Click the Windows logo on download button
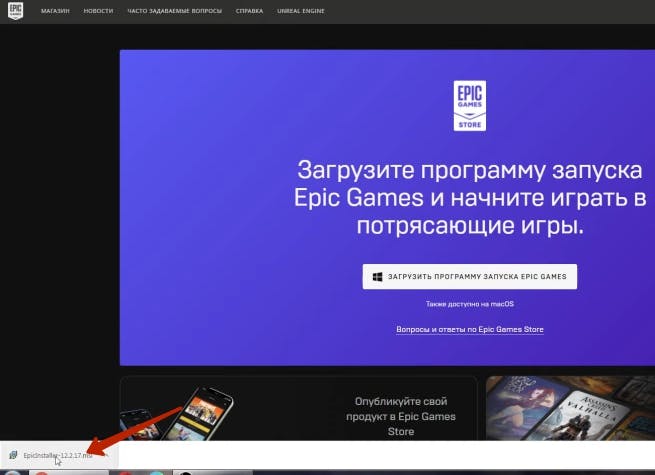This screenshot has width=655, height=475. click(x=377, y=277)
